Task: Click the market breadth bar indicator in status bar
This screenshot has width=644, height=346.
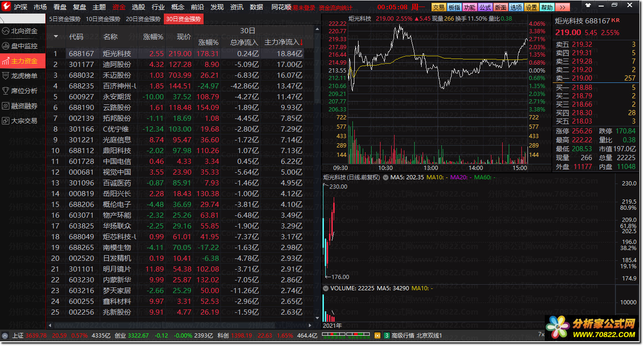Action: point(346,336)
